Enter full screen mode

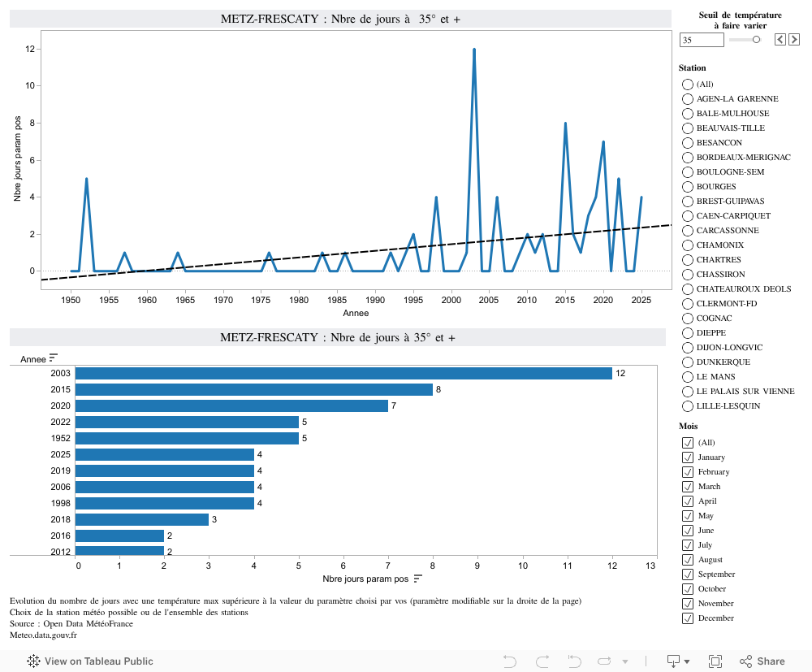(x=715, y=661)
